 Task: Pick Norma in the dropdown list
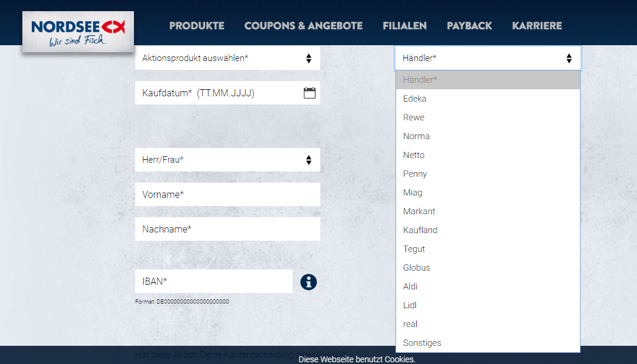point(488,136)
